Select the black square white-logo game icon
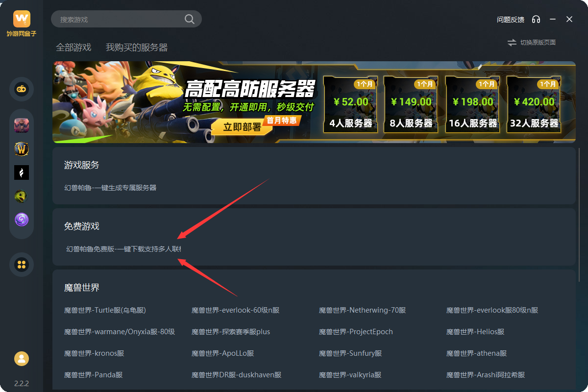Screen dimensions: 588x392 22,172
